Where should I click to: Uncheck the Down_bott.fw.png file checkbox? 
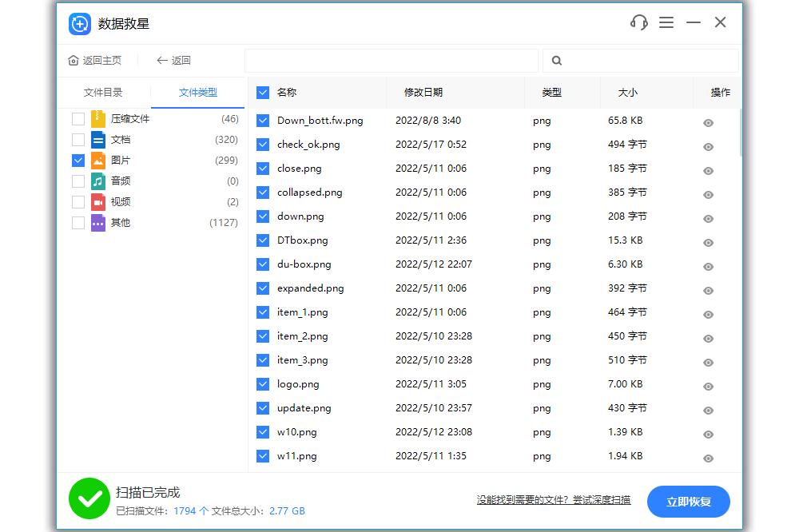[262, 121]
